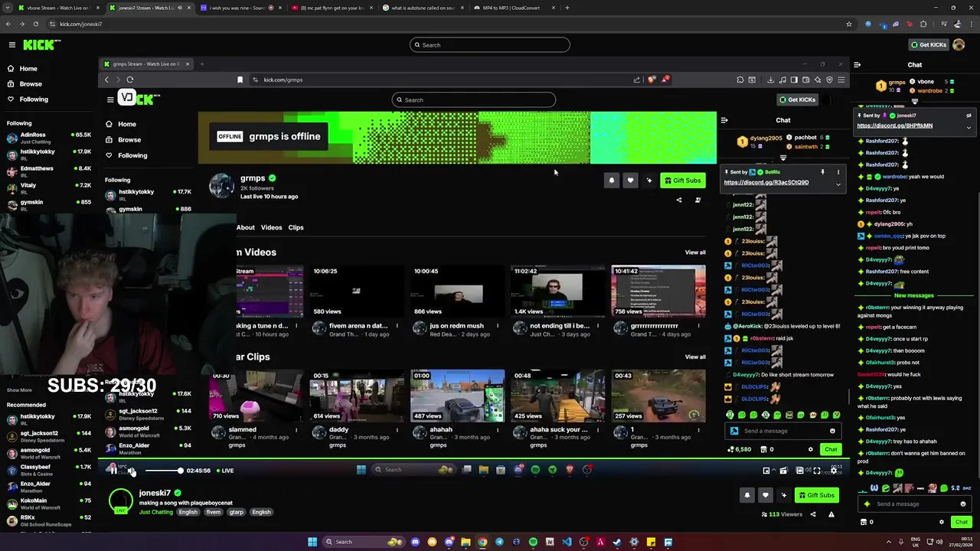Toggle the inner grmps notification bell
The image size is (980, 551).
(612, 181)
